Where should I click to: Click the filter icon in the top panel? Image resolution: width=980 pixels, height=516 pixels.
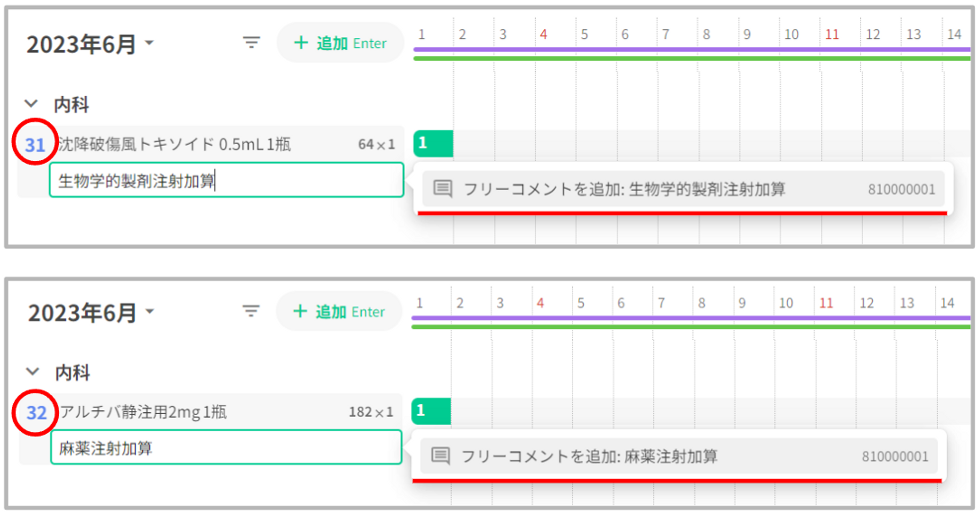251,43
